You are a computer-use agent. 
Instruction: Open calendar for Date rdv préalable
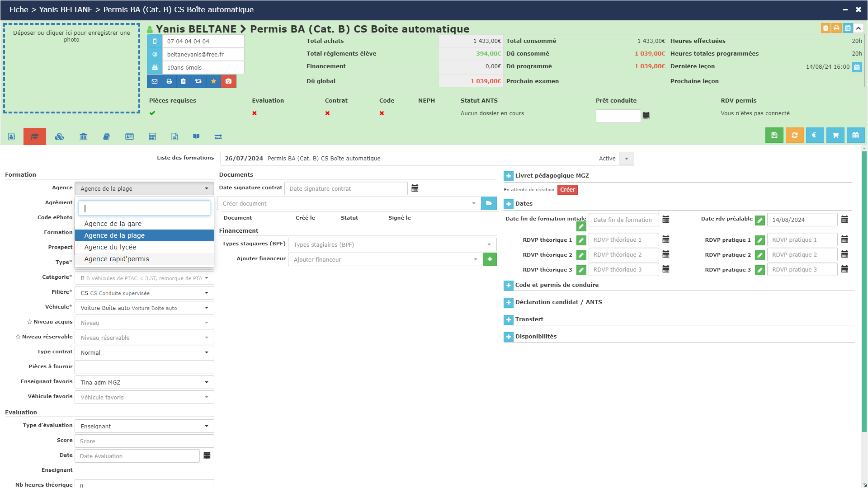pos(844,220)
